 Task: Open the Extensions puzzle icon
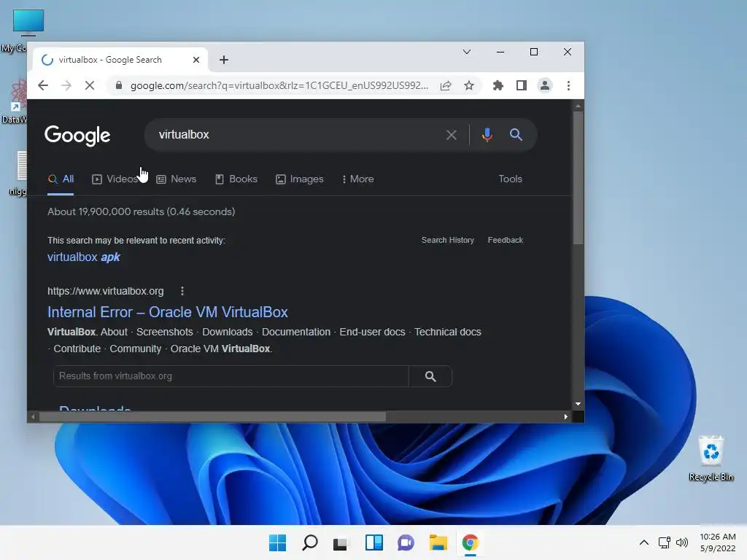[x=498, y=86]
